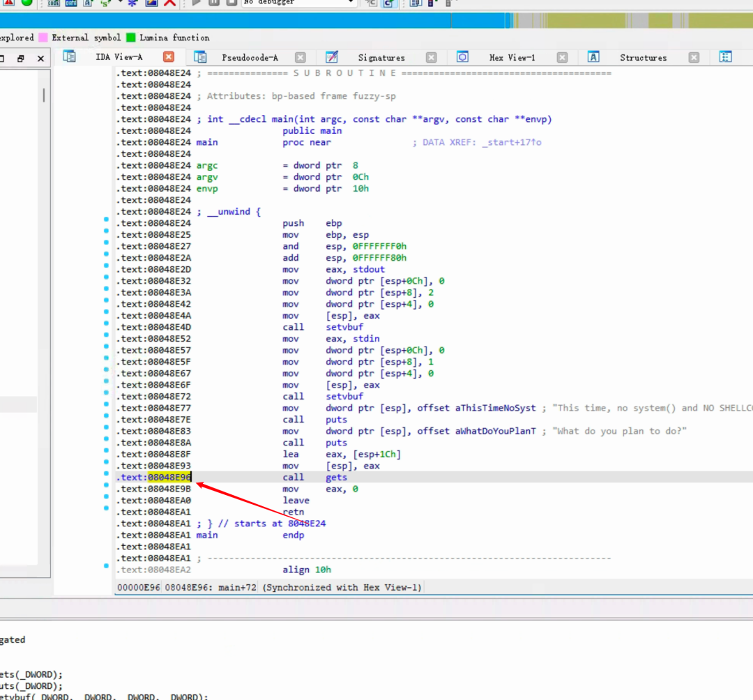
Task: Click the red X cancel toolbar icon
Action: click(169, 3)
